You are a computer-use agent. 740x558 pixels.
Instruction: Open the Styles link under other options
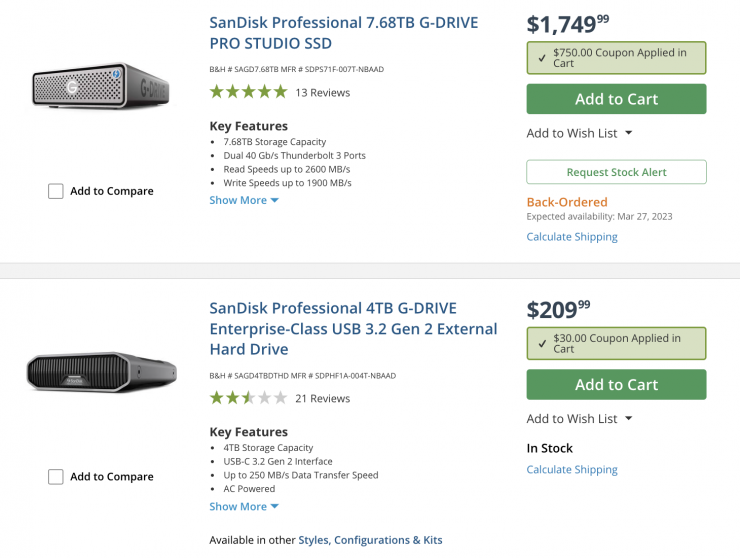click(312, 540)
